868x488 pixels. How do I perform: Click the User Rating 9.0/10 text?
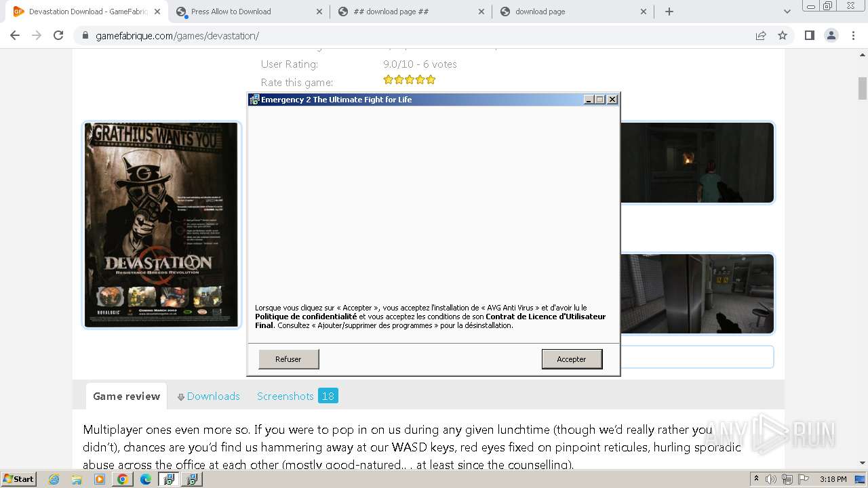(420, 64)
